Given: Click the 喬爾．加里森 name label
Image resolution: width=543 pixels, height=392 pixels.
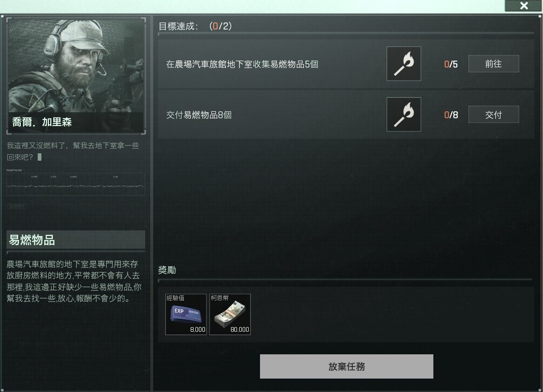Looking at the screenshot, I should pyautogui.click(x=42, y=123).
